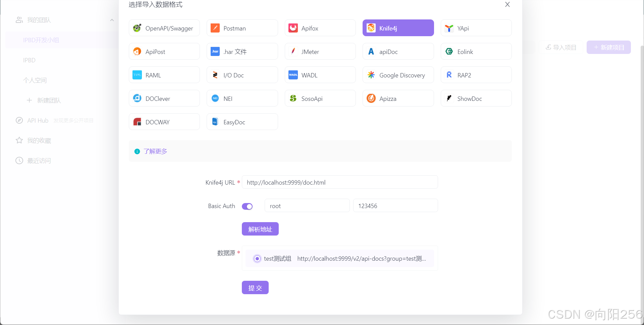
Task: Pick the Google Discovery format
Action: (x=398, y=75)
